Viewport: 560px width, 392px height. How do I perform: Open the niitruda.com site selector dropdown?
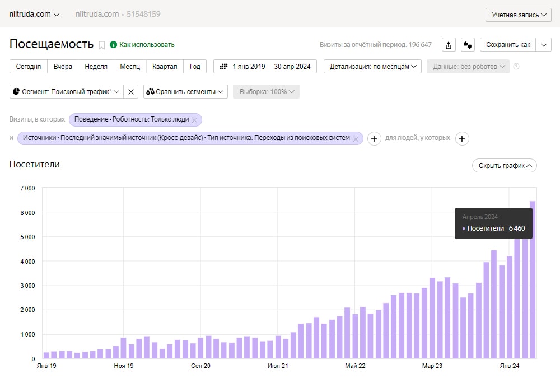click(x=34, y=15)
